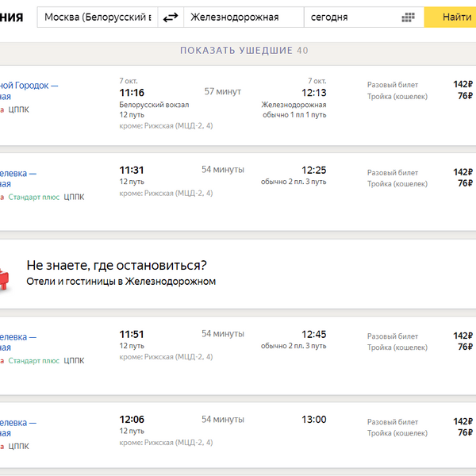
Task: Open carrier ЦППК on the 11:51 train
Action: [x=74, y=360]
